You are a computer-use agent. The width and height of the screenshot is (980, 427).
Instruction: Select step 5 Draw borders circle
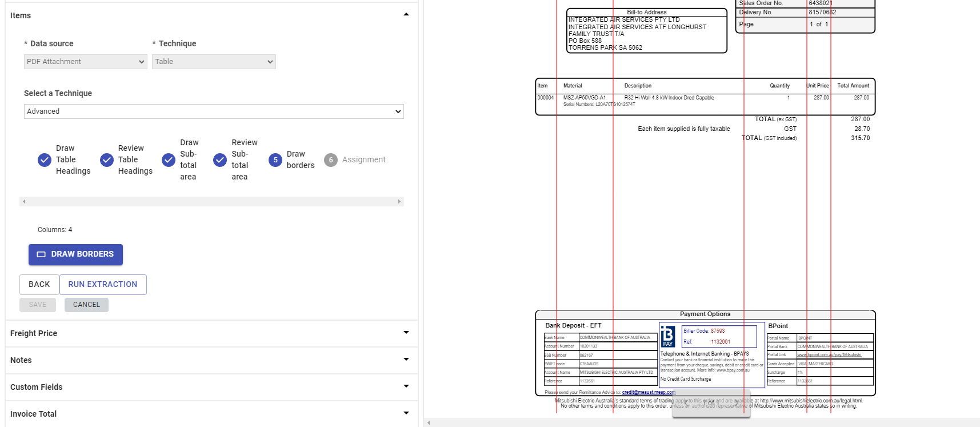click(x=275, y=160)
